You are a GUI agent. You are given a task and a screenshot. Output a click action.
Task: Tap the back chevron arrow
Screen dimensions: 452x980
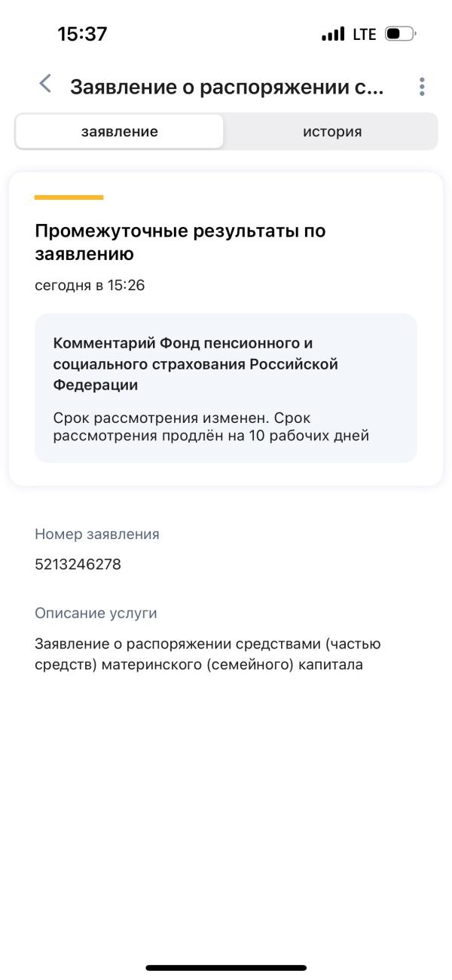46,84
